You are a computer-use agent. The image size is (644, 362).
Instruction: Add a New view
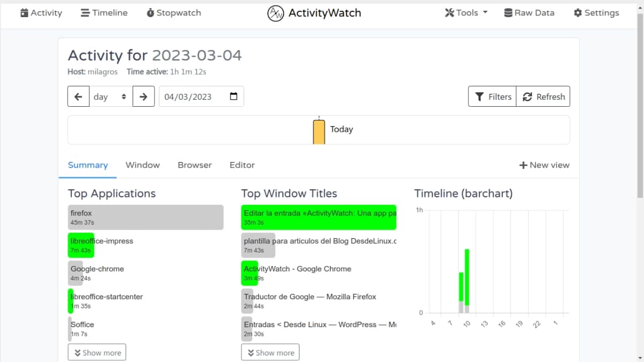point(544,165)
